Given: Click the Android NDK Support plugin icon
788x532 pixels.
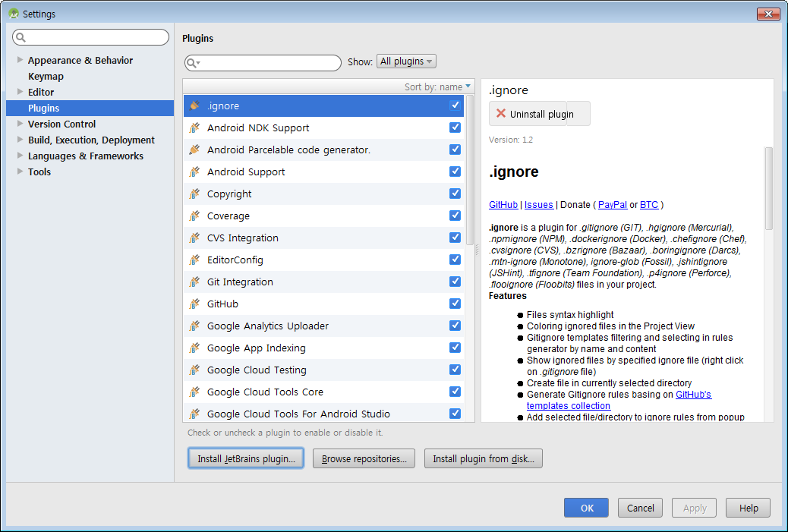Looking at the screenshot, I should (194, 127).
